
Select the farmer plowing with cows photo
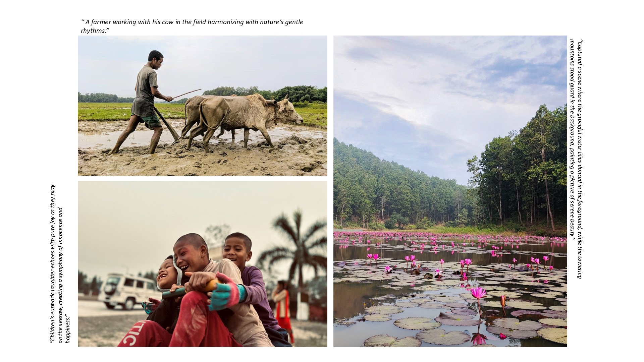(x=203, y=106)
